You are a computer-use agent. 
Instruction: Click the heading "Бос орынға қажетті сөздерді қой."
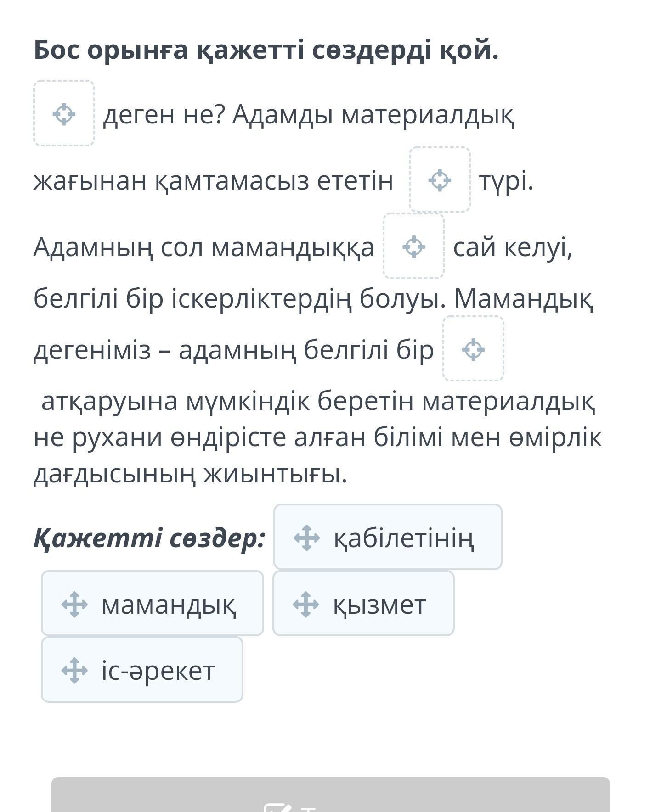pos(266,50)
